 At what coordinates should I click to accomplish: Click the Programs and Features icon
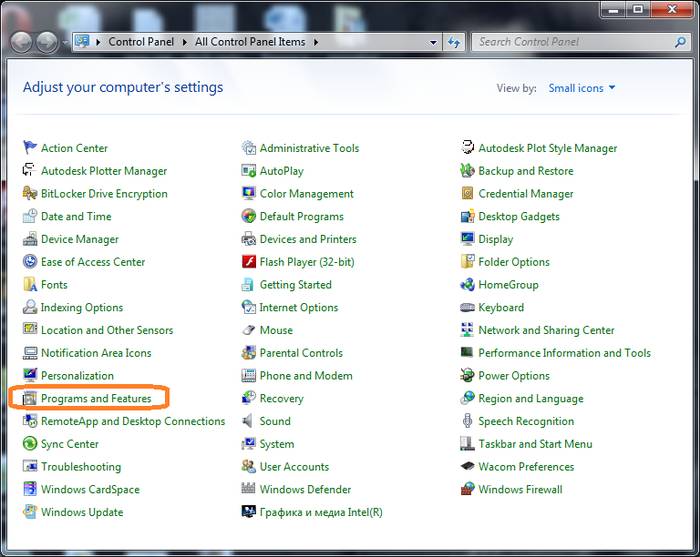(29, 399)
